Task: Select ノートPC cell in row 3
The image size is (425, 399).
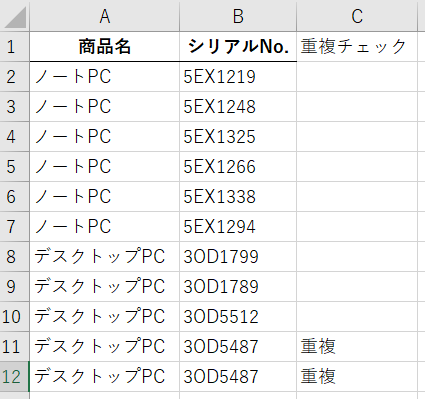Action: [x=105, y=107]
